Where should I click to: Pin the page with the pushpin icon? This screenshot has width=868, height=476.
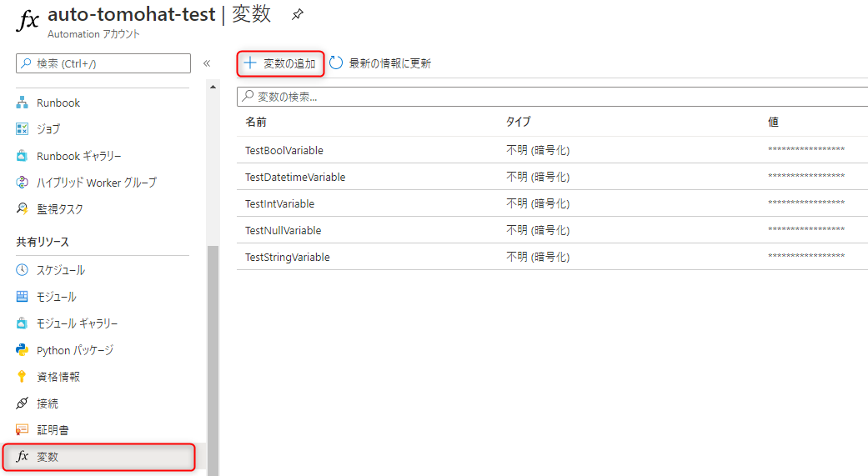pos(298,14)
